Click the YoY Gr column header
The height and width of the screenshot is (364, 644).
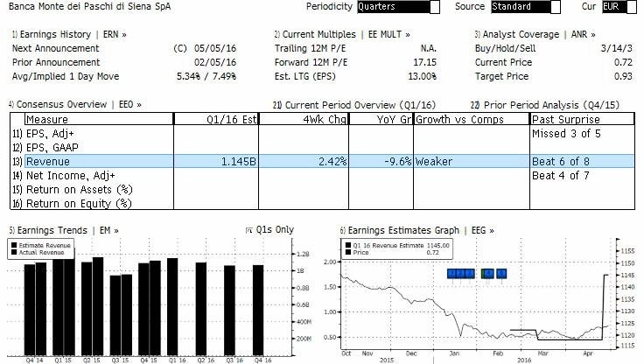tap(381, 119)
